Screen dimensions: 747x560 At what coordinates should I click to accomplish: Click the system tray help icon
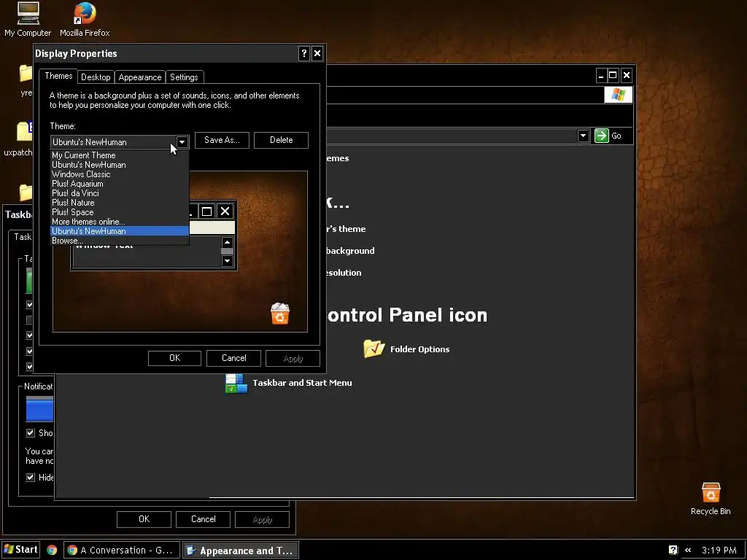pyautogui.click(x=673, y=550)
